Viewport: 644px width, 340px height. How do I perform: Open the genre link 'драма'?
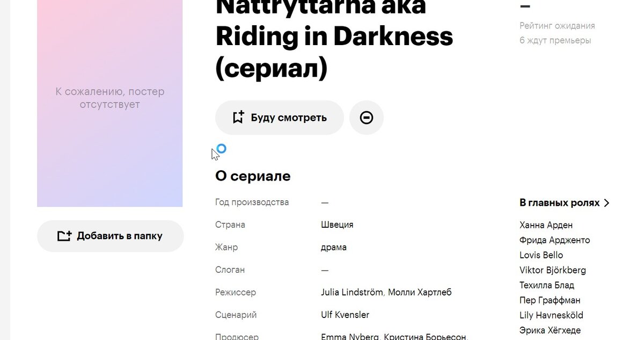[x=334, y=247]
